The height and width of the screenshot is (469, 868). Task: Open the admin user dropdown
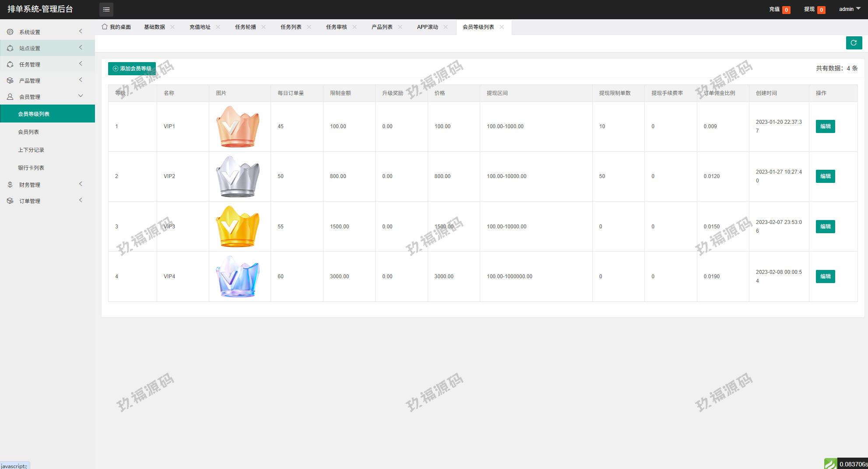pos(849,9)
